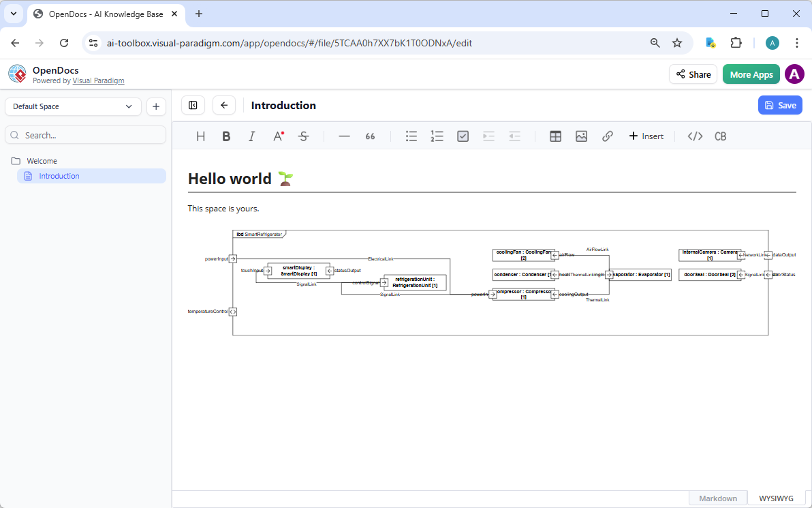
Task: Insert a horizontal divider line
Action: [x=344, y=136]
